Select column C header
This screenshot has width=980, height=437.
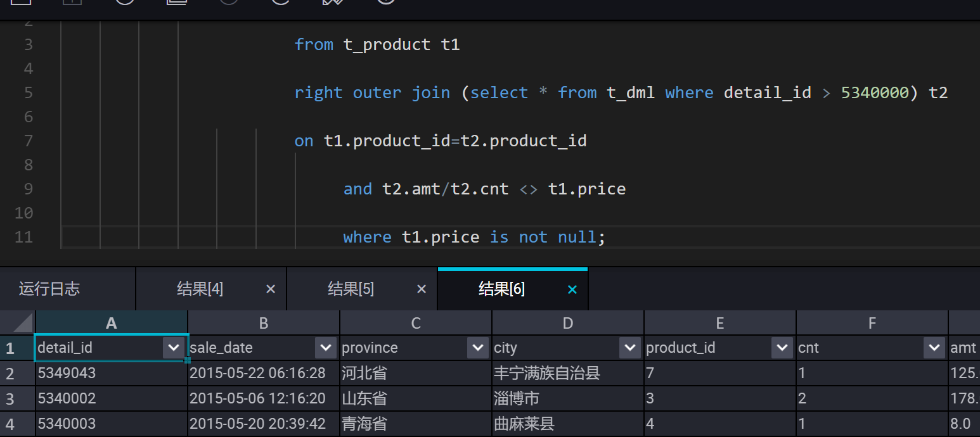click(416, 323)
